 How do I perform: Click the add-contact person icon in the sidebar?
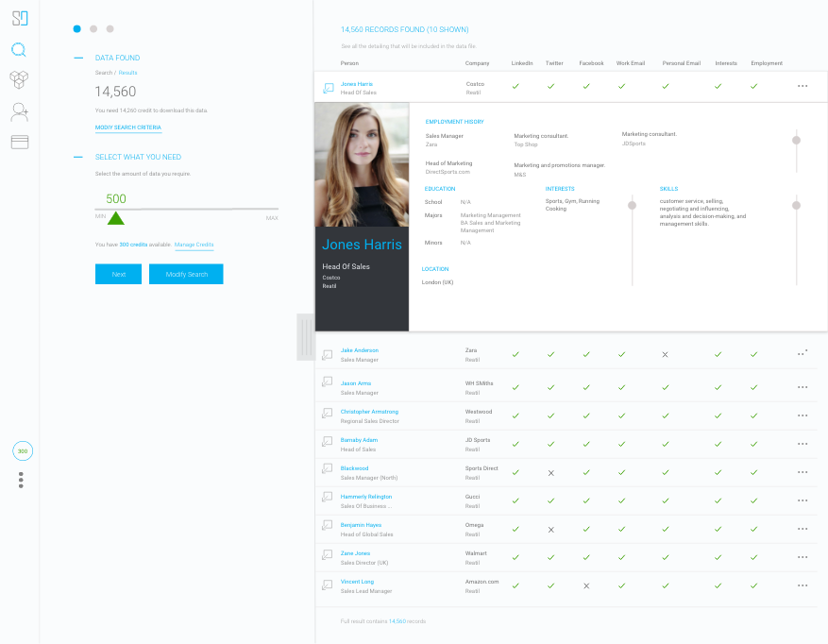19,111
